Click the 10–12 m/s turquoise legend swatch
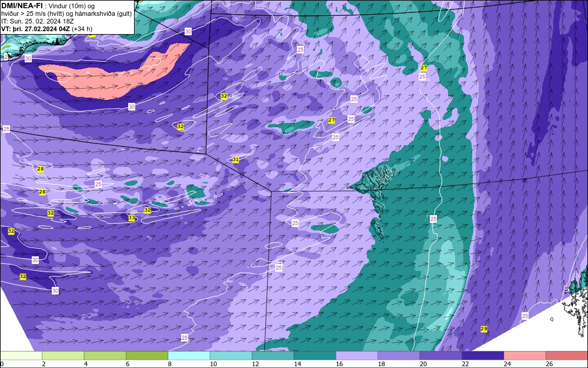This screenshot has height=368, width=588. 231,356
